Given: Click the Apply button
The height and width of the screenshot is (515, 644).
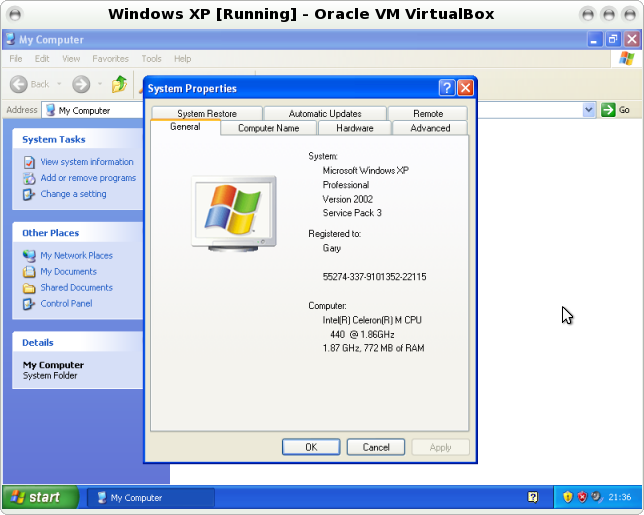Looking at the screenshot, I should [440, 447].
